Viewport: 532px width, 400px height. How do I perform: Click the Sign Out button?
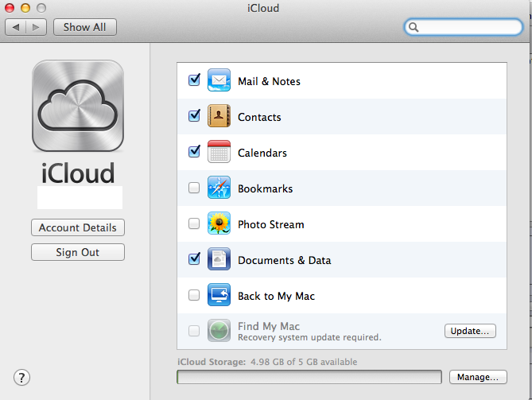(78, 252)
